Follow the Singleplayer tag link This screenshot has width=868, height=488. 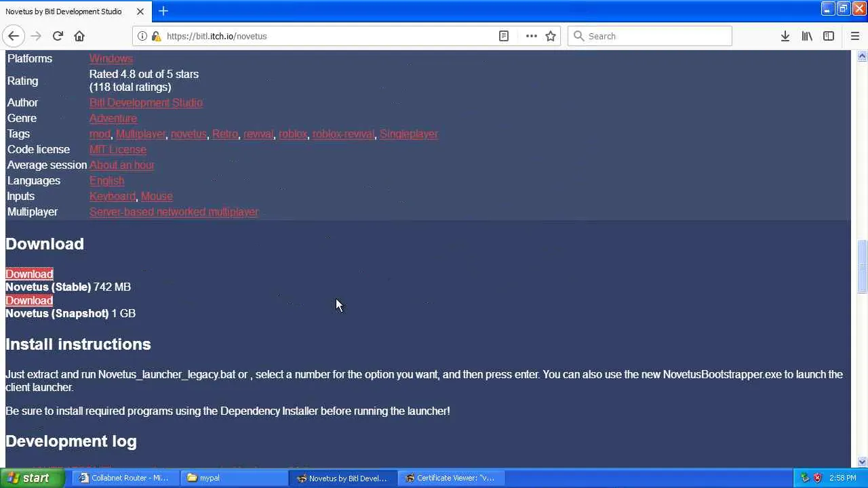click(409, 134)
